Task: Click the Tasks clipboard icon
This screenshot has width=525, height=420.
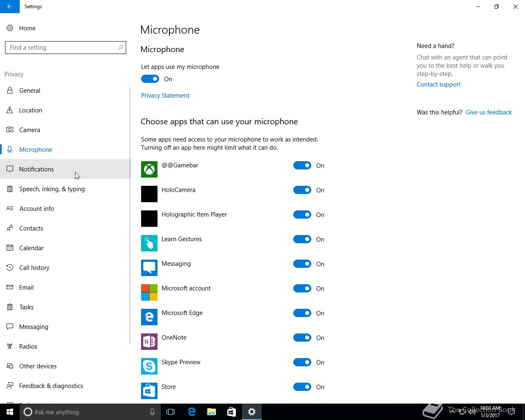Action: pos(10,307)
